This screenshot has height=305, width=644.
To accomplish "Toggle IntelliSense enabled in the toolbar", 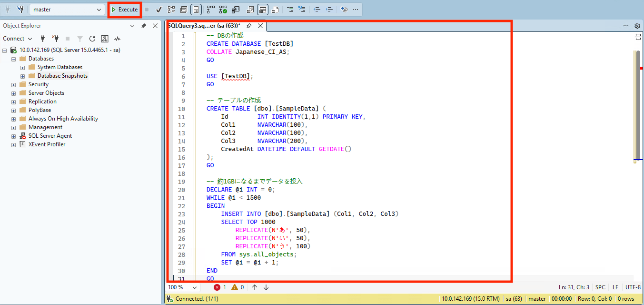I will point(196,10).
